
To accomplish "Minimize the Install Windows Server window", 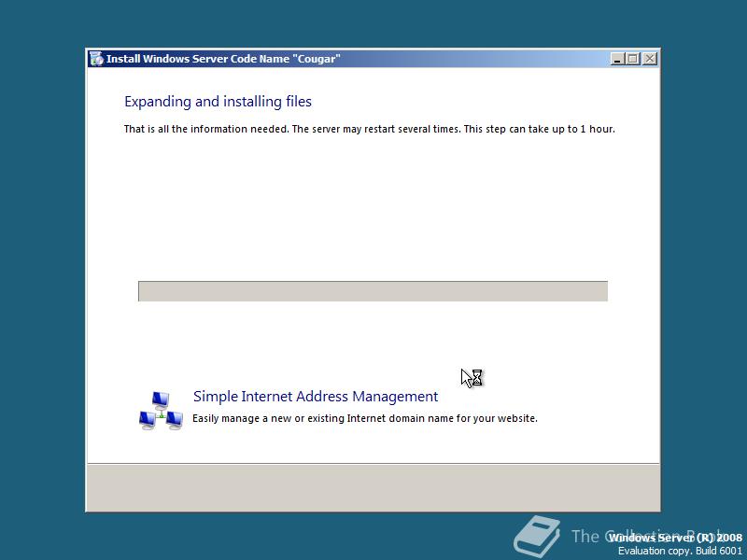I will pos(617,59).
